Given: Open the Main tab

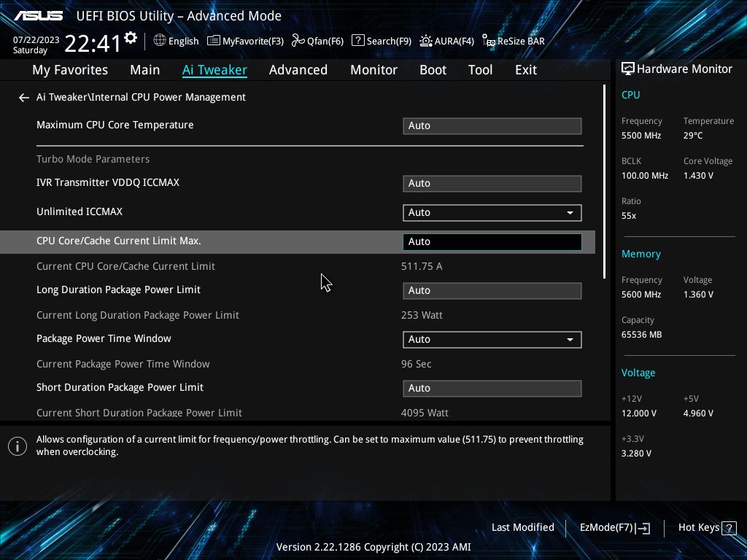Looking at the screenshot, I should click(x=145, y=70).
